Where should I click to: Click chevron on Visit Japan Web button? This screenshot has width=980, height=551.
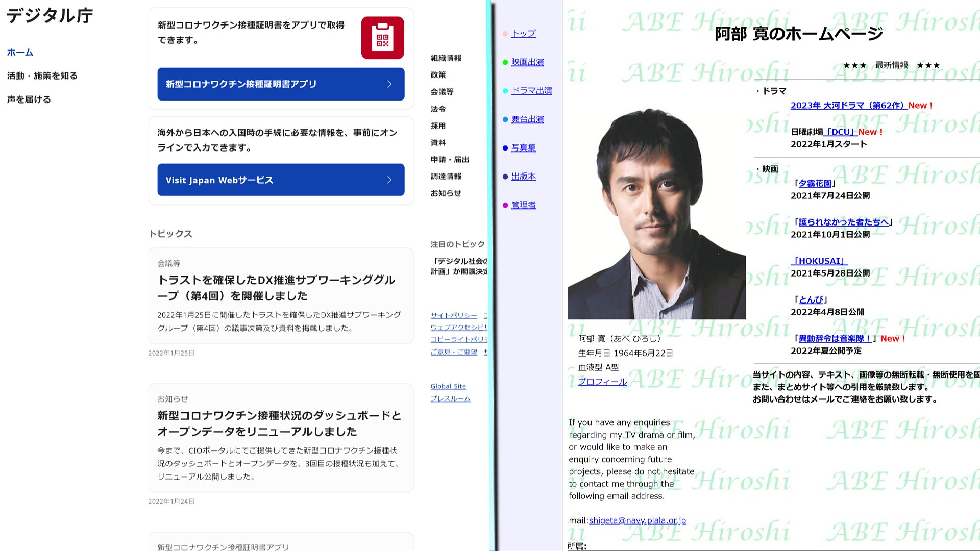point(389,180)
